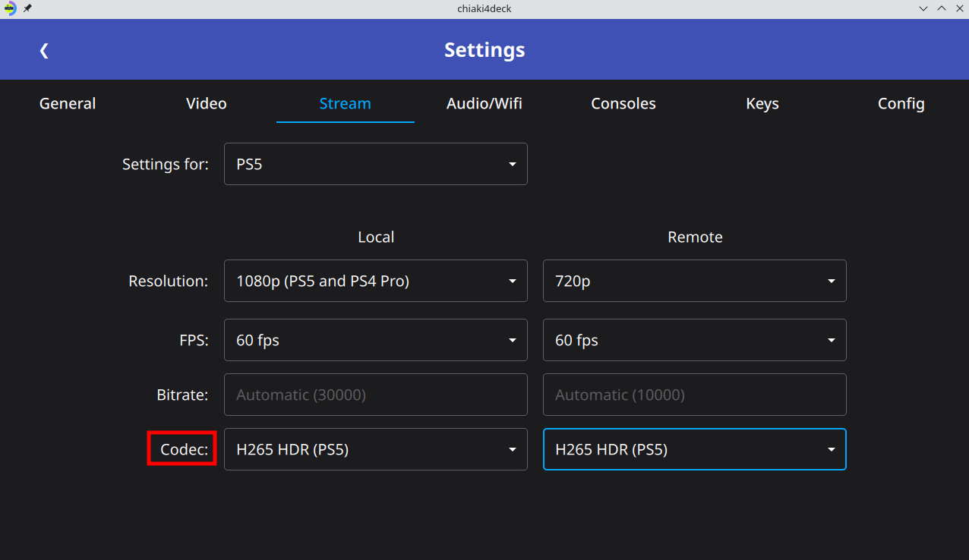Screen dimensions: 969x560
Task: Focus Remote Bitrate field Automatic (10000)
Action: [695, 395]
